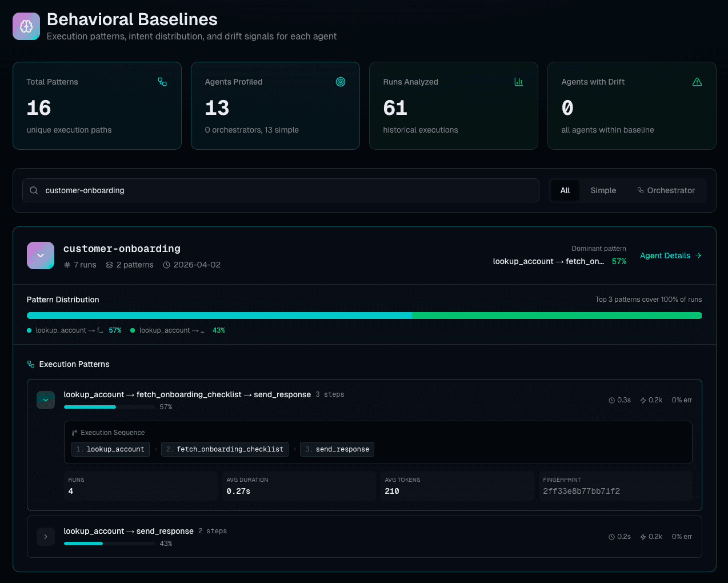Image resolution: width=728 pixels, height=583 pixels.
Task: Open Agent Details link
Action: (670, 255)
